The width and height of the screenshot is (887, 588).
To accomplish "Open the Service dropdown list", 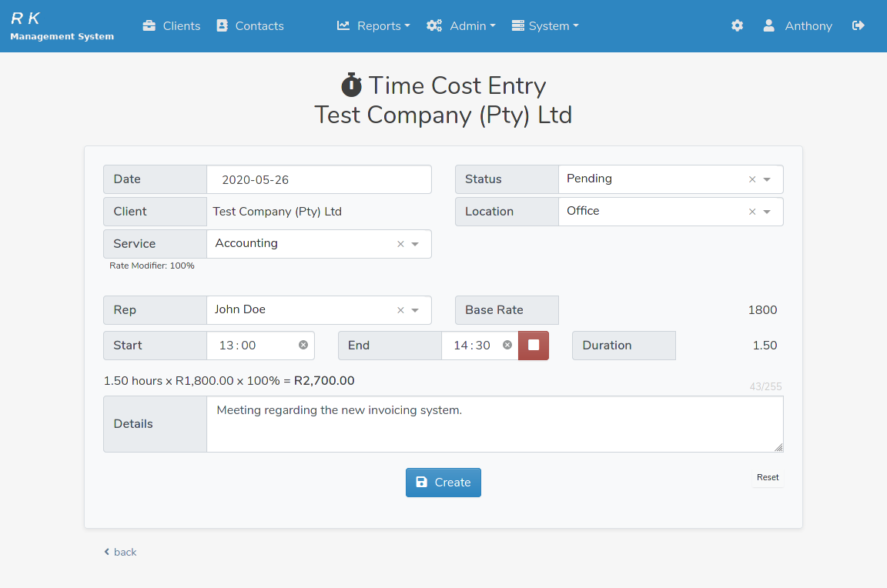I will click(415, 244).
